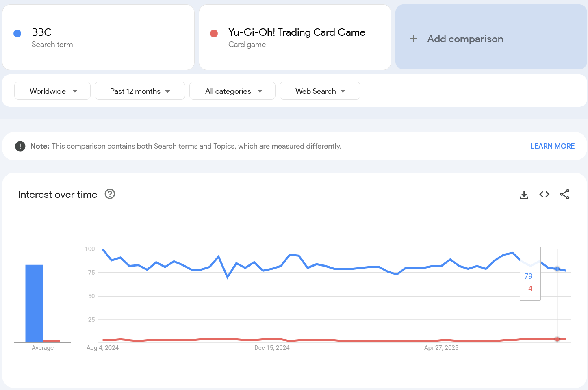
Task: Click the red Yu-Gi-Oh! color dot
Action: tap(214, 33)
